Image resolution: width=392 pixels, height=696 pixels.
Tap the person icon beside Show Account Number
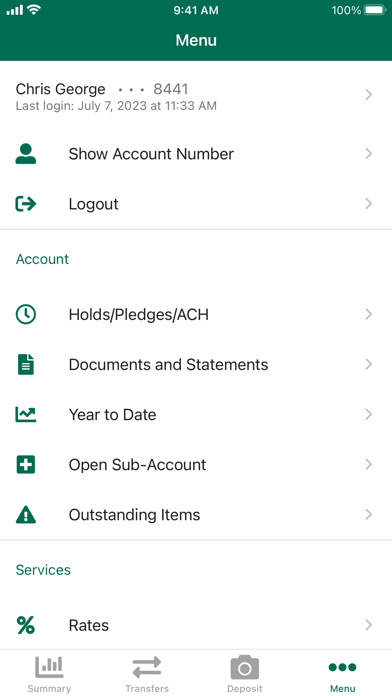pos(26,154)
